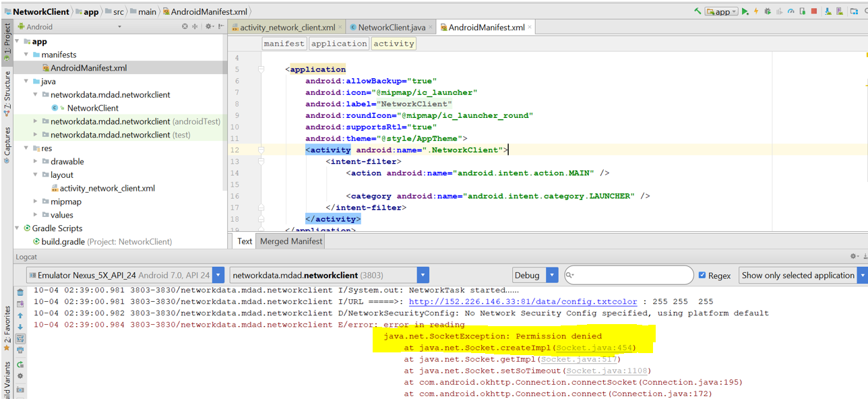Expand the networkdata.mdad.networkclient (test) package

[x=36, y=135]
